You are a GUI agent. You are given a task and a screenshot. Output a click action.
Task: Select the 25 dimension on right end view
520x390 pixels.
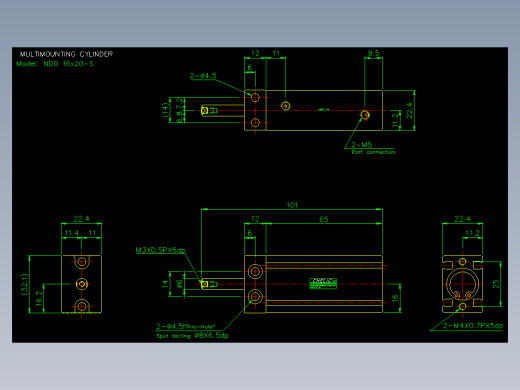(496, 284)
